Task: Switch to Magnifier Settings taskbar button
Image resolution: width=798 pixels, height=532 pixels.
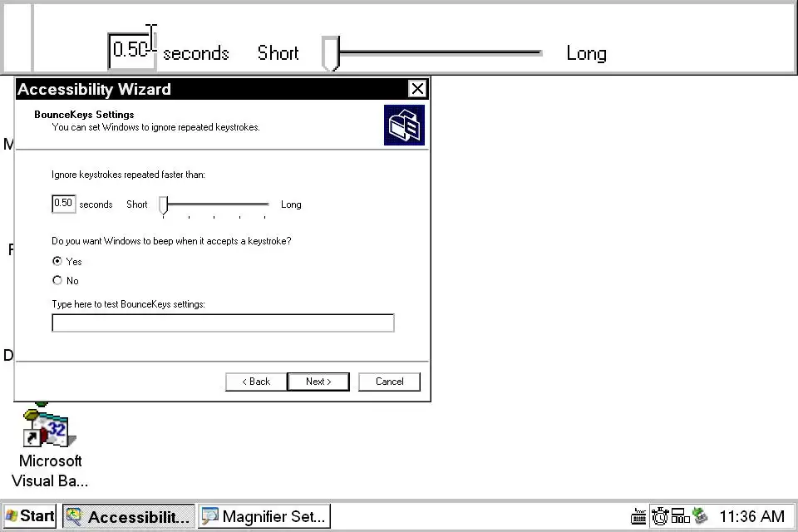Action: point(264,516)
